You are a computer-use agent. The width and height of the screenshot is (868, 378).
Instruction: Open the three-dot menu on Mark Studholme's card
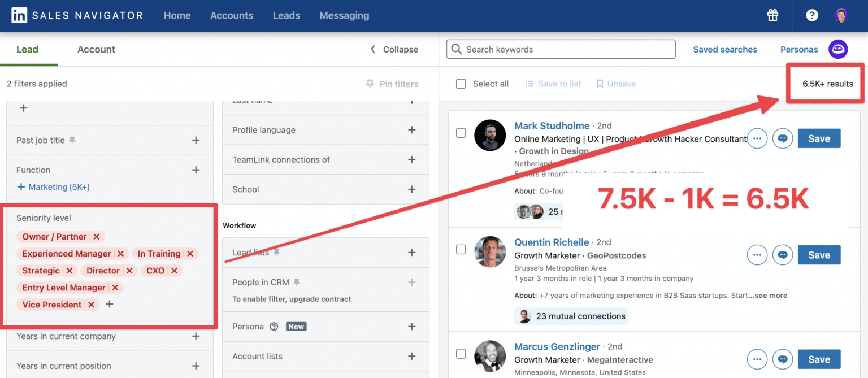click(757, 138)
